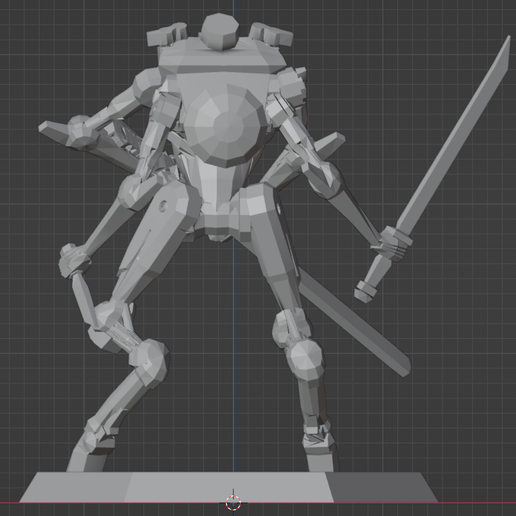Click the round hole on the left thigh plate
The width and height of the screenshot is (516, 516).
[163, 205]
